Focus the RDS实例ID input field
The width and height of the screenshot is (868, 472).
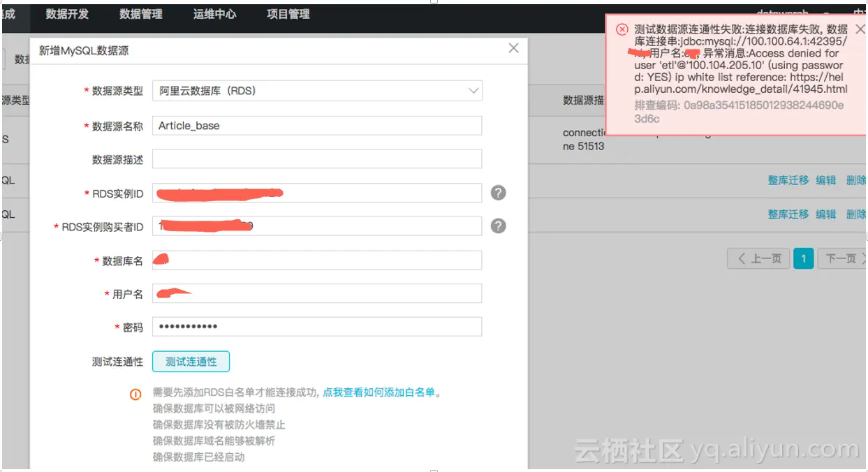317,193
